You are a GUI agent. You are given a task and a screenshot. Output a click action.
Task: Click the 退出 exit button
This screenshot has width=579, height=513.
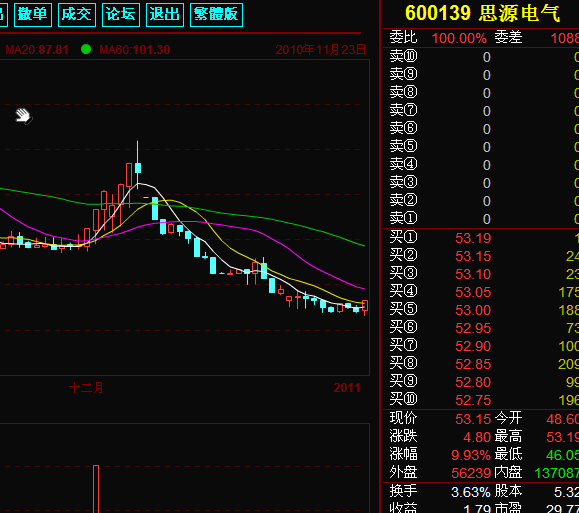point(165,15)
